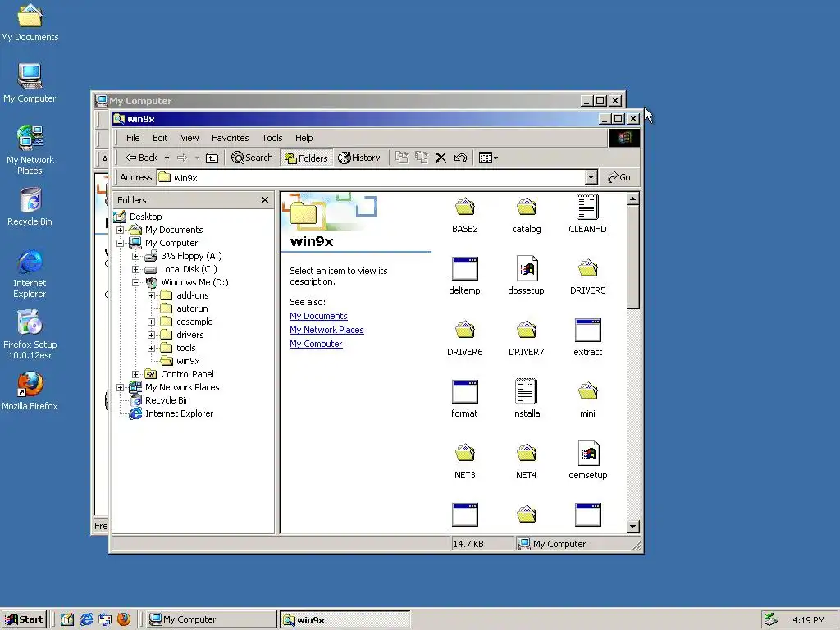Collapse My Computer in folder tree

coord(120,243)
